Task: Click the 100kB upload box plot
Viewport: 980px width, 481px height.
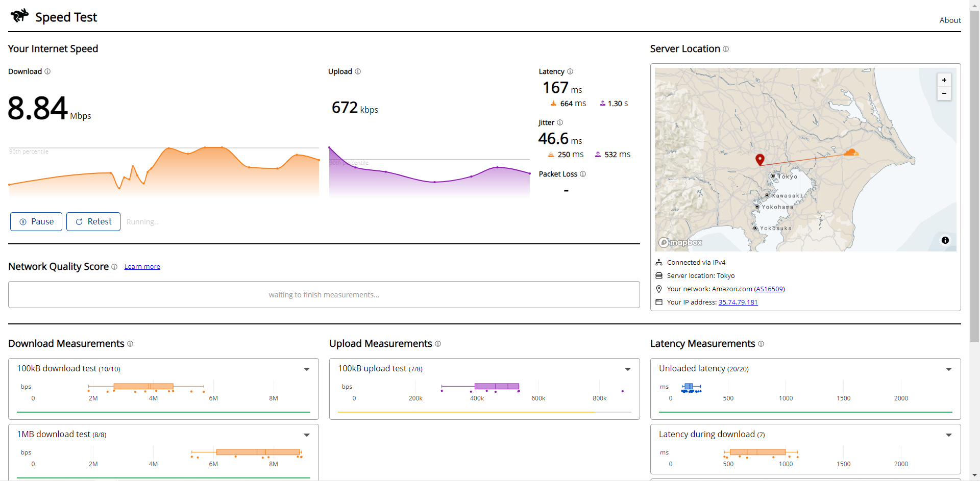Action: 481,388
